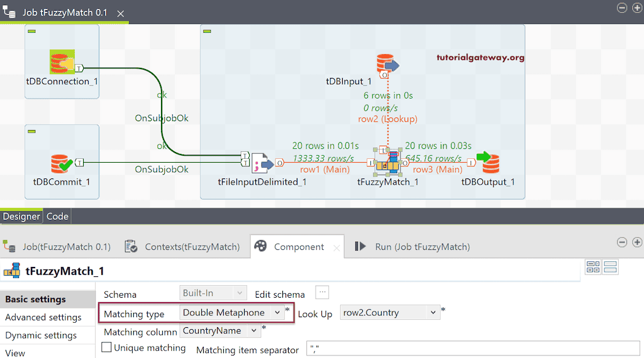The width and height of the screenshot is (644, 358).
Task: Switch to the Code tab
Action: (x=57, y=216)
